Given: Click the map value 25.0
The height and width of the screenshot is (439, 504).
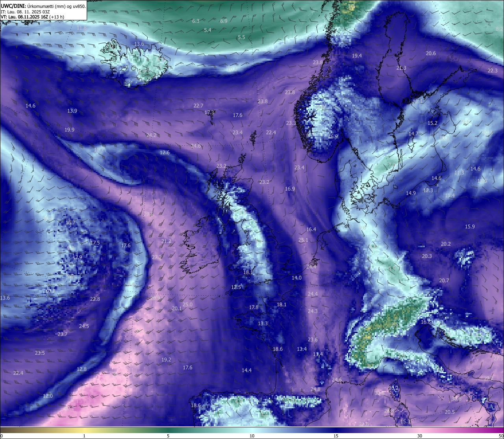Looking at the screenshot, I should click(187, 304).
